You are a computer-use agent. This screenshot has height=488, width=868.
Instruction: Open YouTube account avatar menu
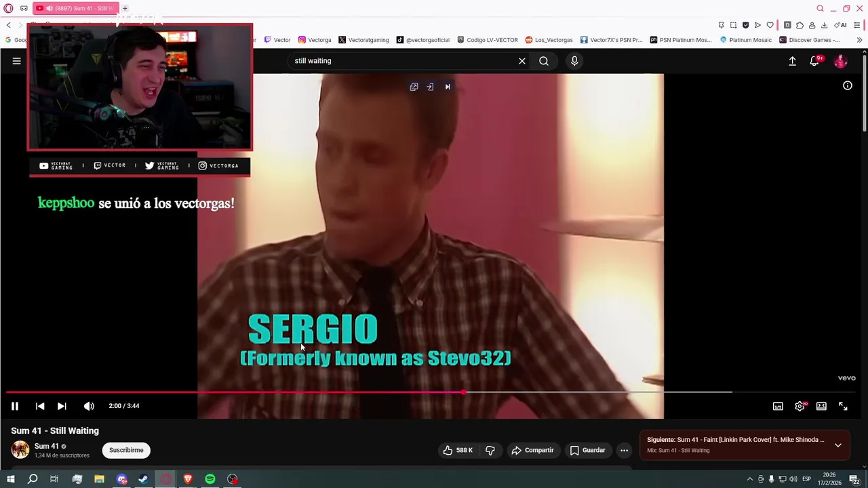pyautogui.click(x=841, y=61)
